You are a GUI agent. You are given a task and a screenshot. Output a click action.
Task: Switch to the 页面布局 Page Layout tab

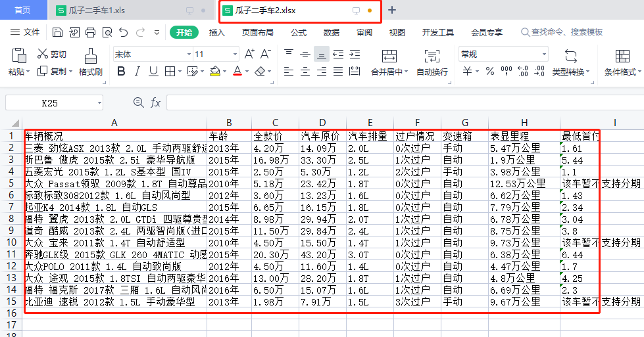click(x=257, y=32)
